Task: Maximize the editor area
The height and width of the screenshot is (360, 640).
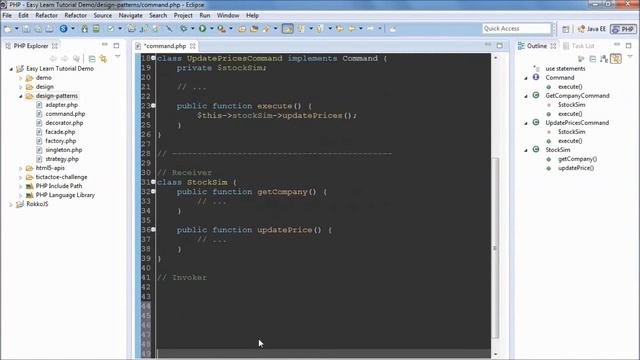Action: pyautogui.click(x=500, y=45)
